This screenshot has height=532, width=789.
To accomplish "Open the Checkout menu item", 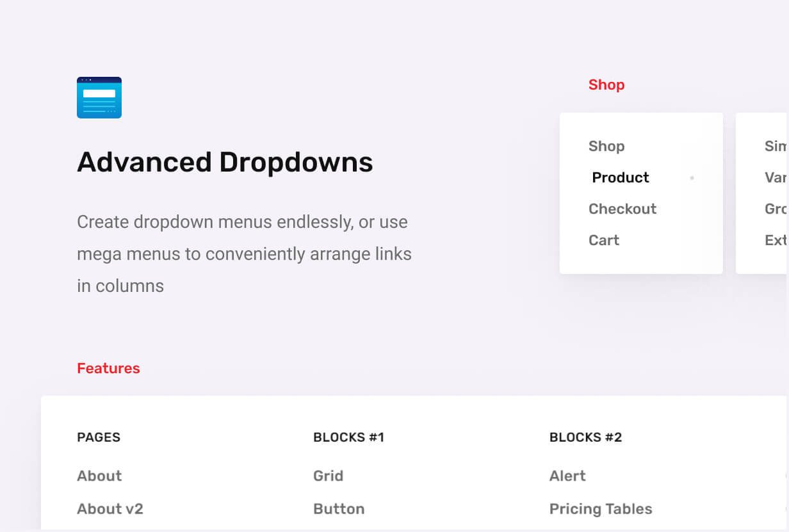I will [x=622, y=209].
